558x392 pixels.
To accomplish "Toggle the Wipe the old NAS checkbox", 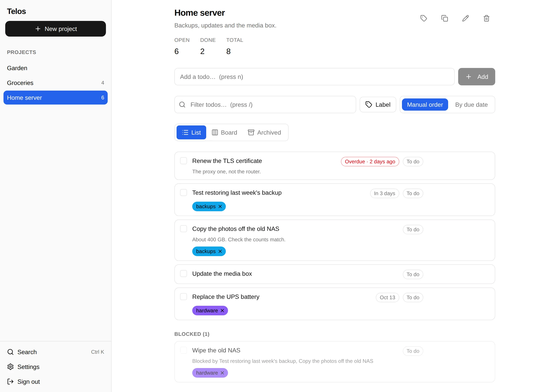I will [x=184, y=350].
